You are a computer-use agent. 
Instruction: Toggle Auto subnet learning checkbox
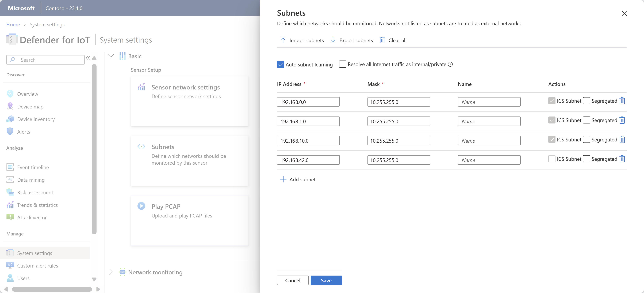coord(280,64)
